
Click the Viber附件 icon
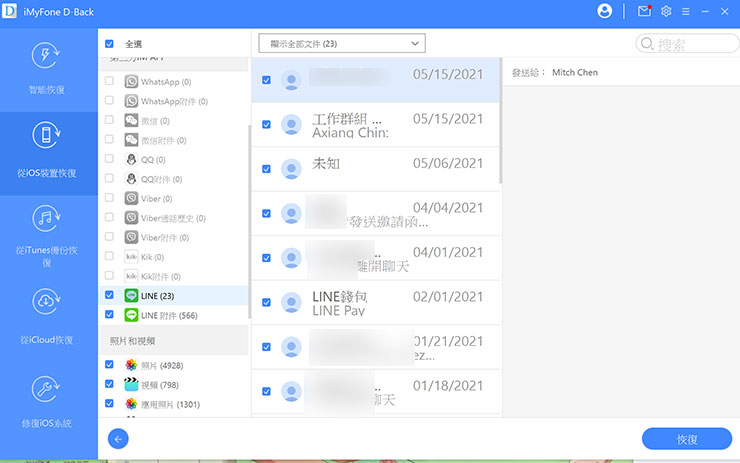point(131,237)
